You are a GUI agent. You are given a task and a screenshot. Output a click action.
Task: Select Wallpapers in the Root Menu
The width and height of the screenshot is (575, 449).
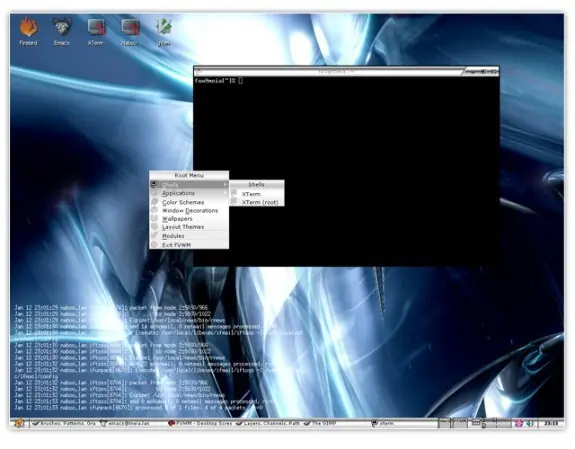[x=189, y=219]
